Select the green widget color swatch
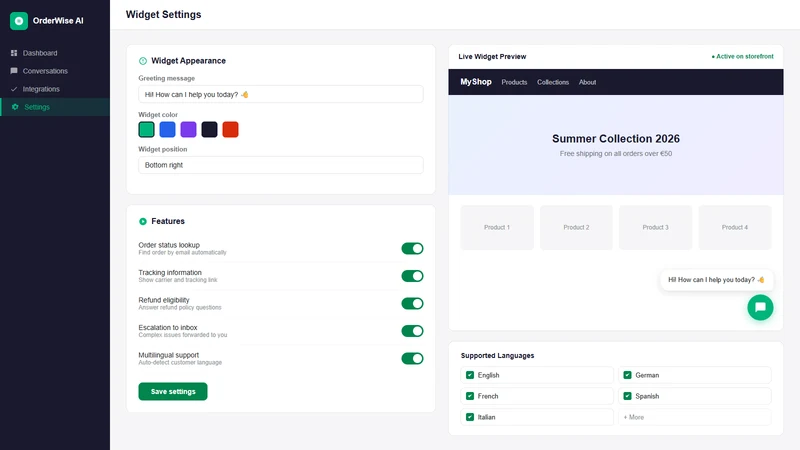Viewport: 800px width, 450px height. coord(146,130)
